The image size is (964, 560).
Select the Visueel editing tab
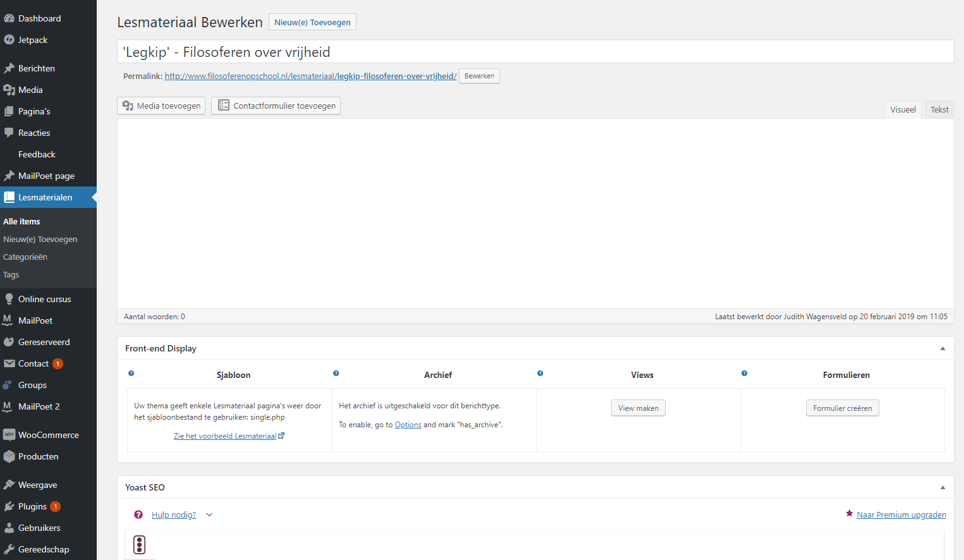coord(903,109)
